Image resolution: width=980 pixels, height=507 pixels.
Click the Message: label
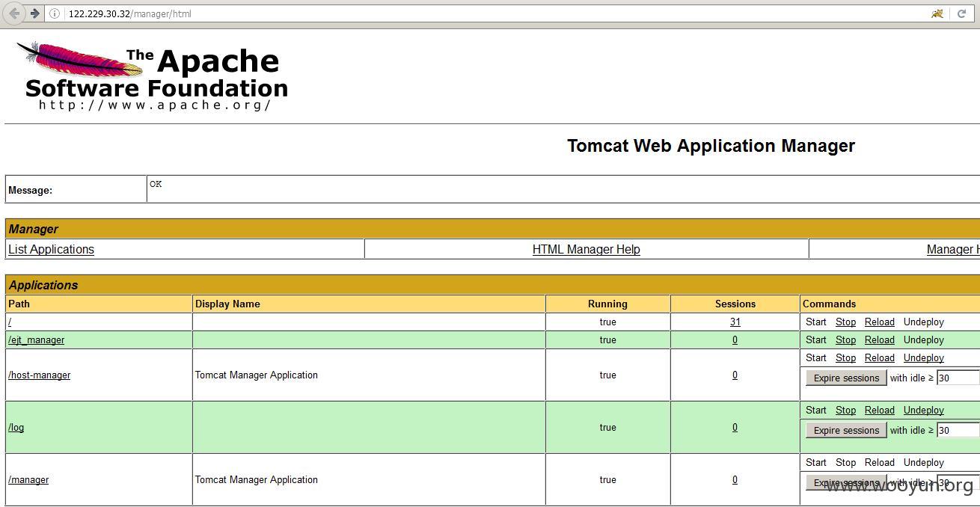point(30,190)
